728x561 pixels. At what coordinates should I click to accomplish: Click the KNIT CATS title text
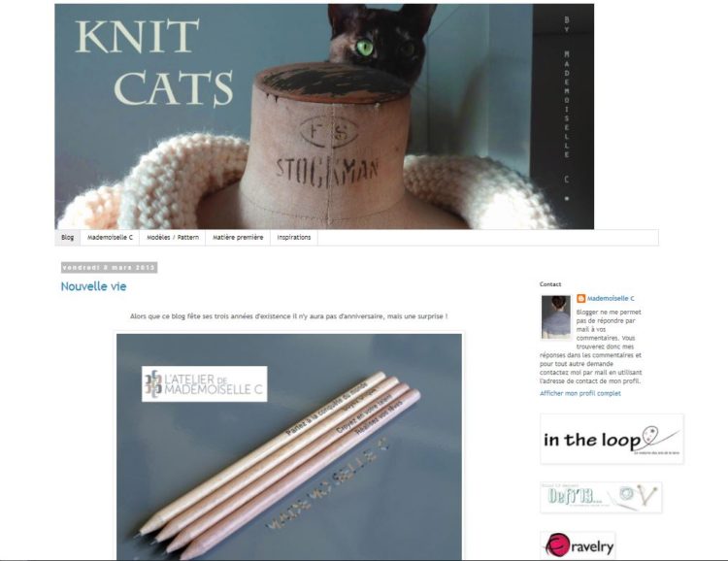tap(153, 63)
